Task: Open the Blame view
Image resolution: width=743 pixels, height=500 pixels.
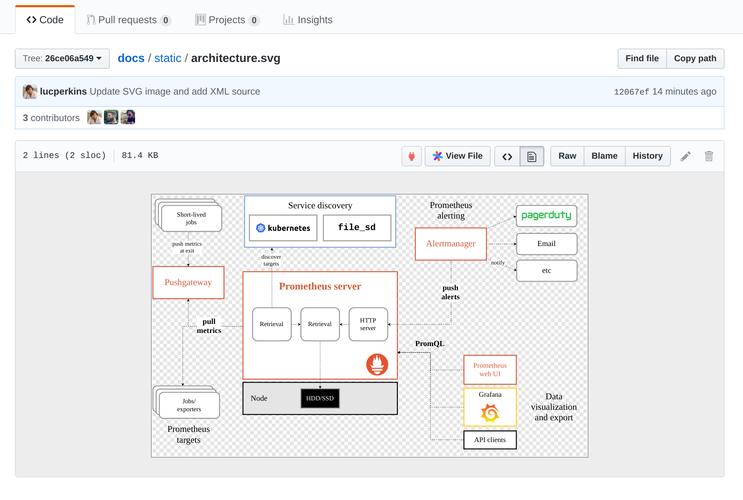Action: click(604, 156)
